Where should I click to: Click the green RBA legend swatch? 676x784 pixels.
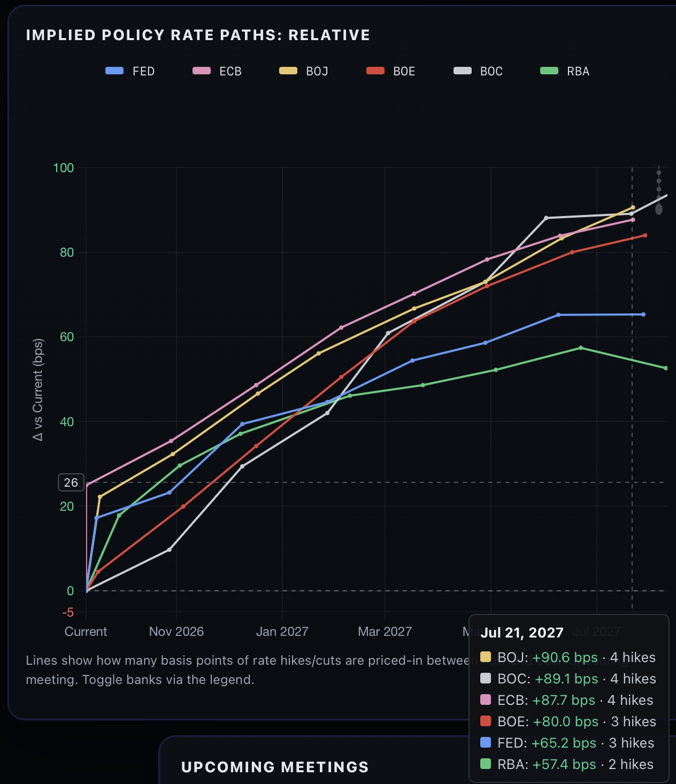pos(549,71)
